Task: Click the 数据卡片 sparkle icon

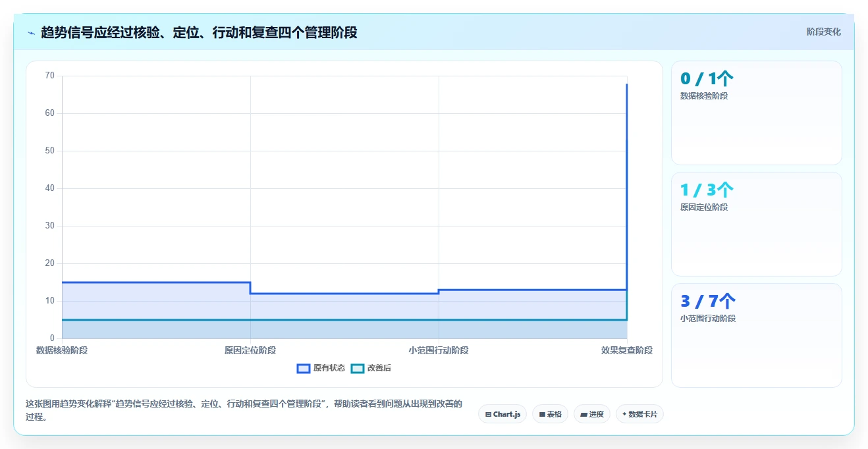Action: point(624,414)
